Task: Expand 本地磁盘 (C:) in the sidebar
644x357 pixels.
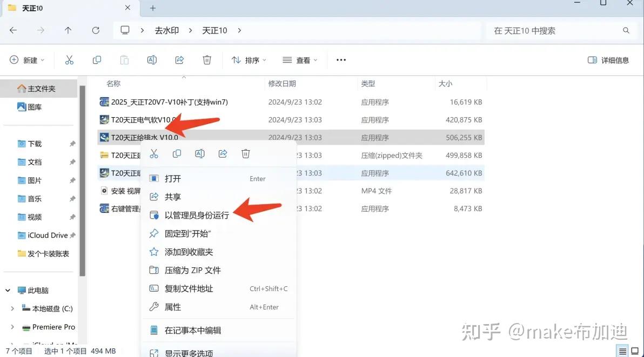Action: 12,308
